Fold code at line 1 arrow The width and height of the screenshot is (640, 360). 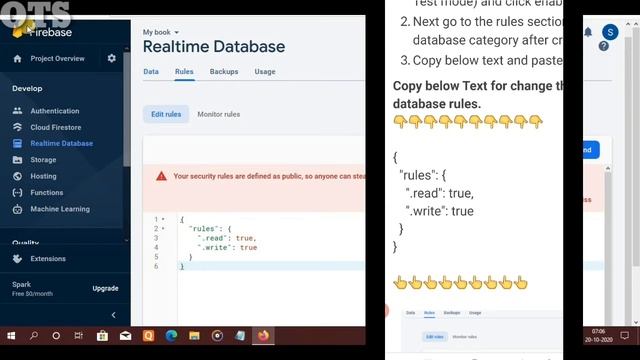[163, 219]
